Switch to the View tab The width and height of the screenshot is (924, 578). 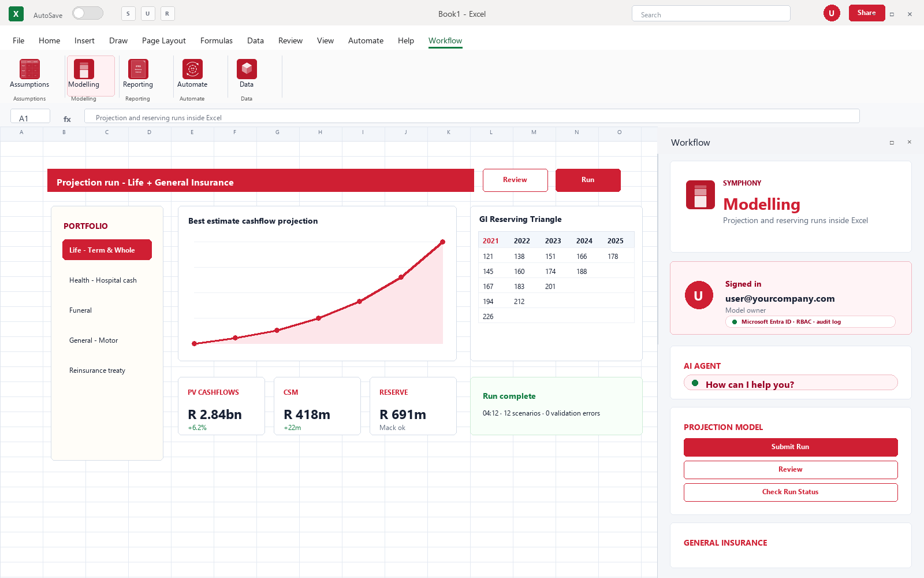coord(325,40)
